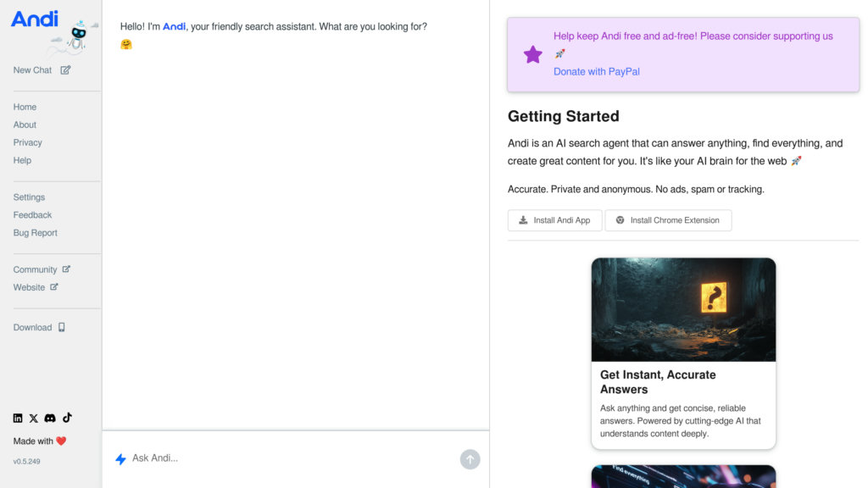Viewport: 868px width, 488px height.
Task: Open Andi's Discord server
Action: [x=50, y=419]
